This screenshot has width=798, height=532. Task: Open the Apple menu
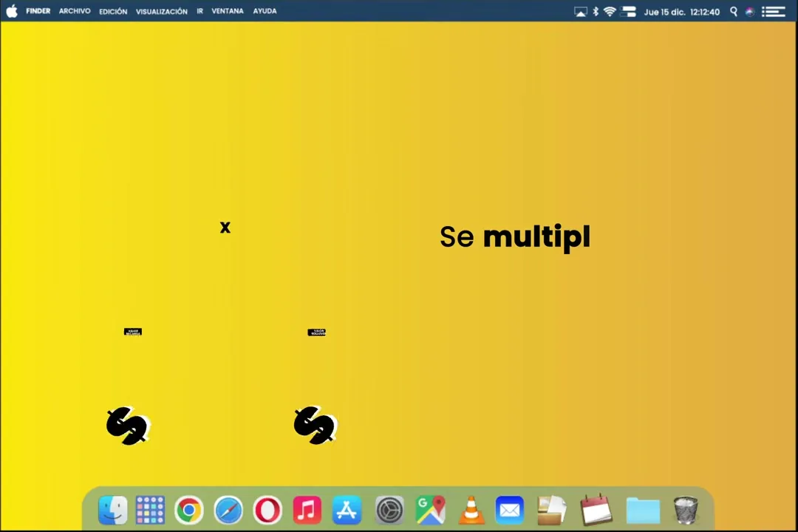click(12, 10)
